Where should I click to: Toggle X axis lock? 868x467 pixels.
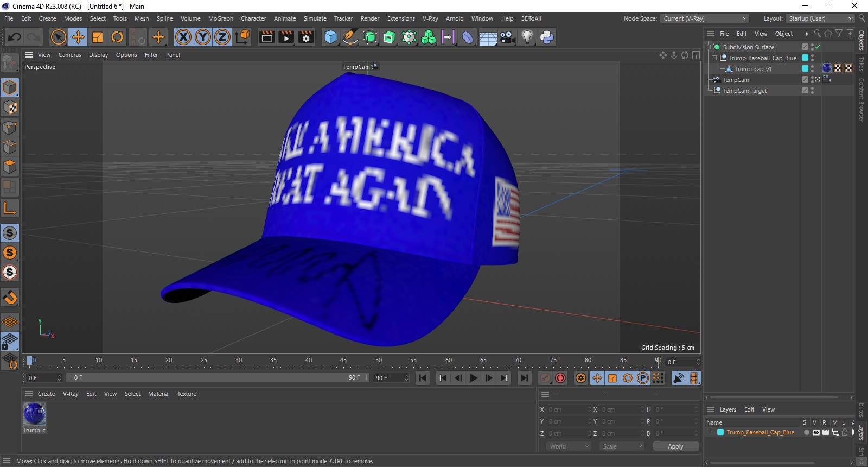pos(183,37)
